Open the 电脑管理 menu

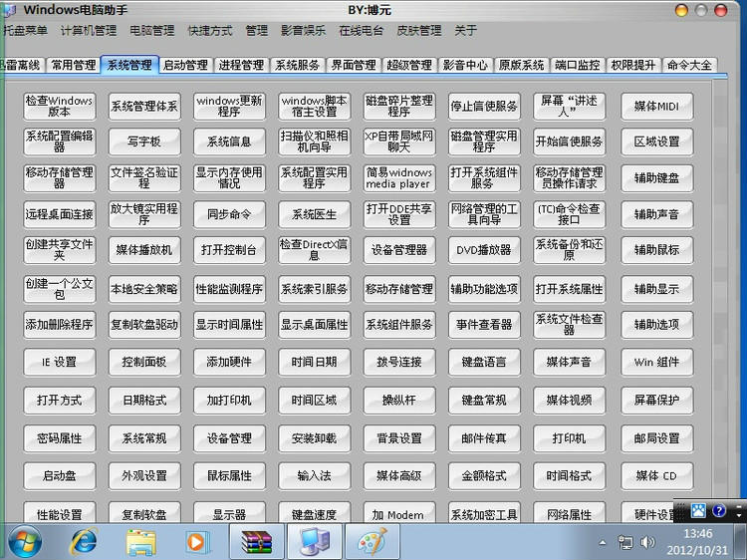click(152, 31)
